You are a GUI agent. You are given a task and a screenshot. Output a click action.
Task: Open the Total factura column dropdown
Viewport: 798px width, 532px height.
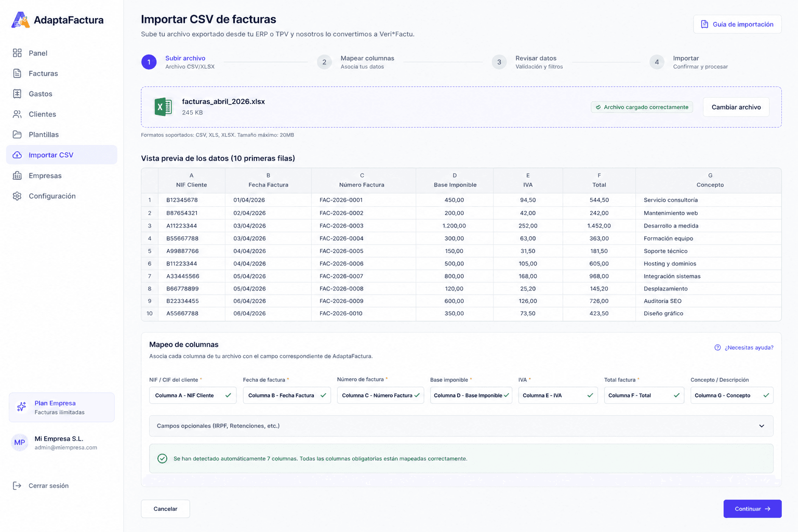(644, 395)
